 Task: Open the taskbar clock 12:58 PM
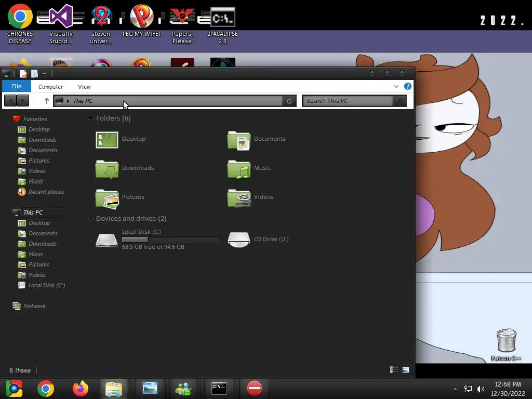coord(508,389)
